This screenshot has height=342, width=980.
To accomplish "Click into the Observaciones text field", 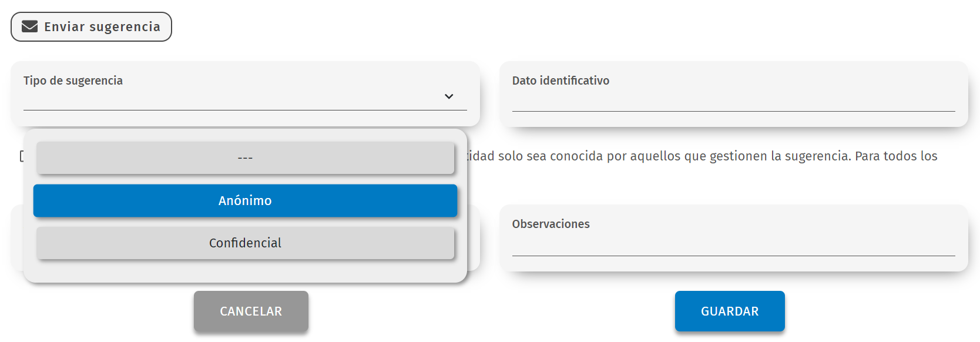I will click(x=733, y=244).
